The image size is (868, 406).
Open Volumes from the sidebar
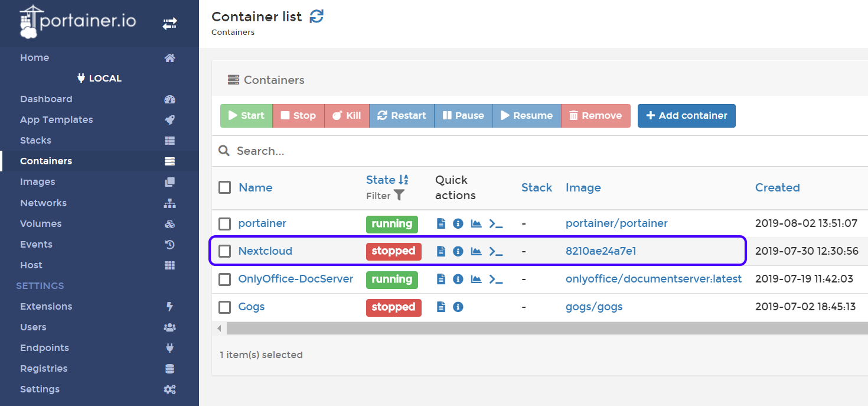(x=41, y=223)
